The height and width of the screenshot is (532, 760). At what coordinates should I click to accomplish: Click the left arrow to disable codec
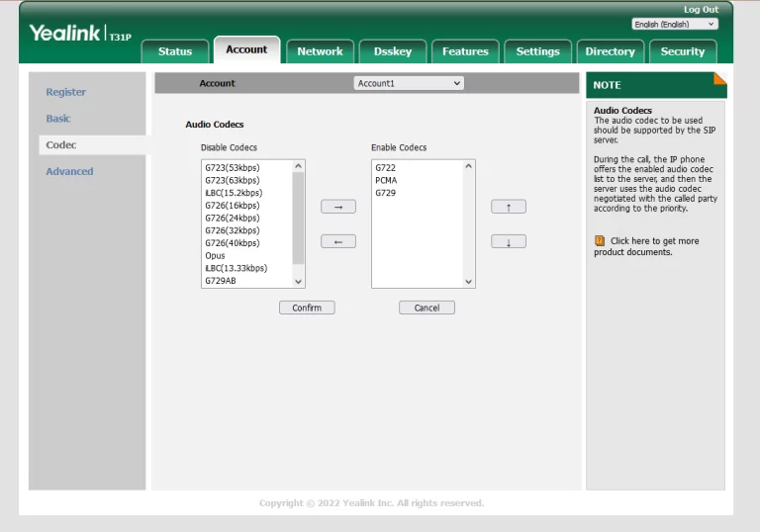(x=337, y=241)
